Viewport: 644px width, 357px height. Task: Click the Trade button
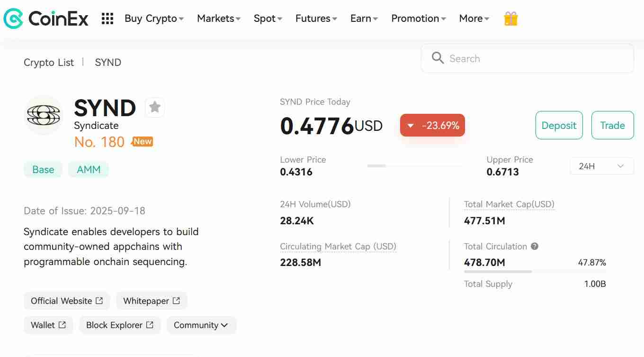[612, 125]
